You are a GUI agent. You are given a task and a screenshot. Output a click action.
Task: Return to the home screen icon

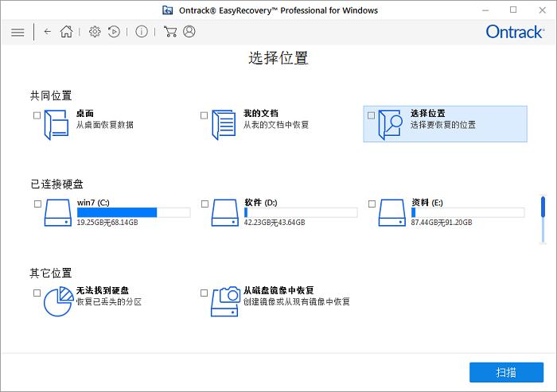66,32
